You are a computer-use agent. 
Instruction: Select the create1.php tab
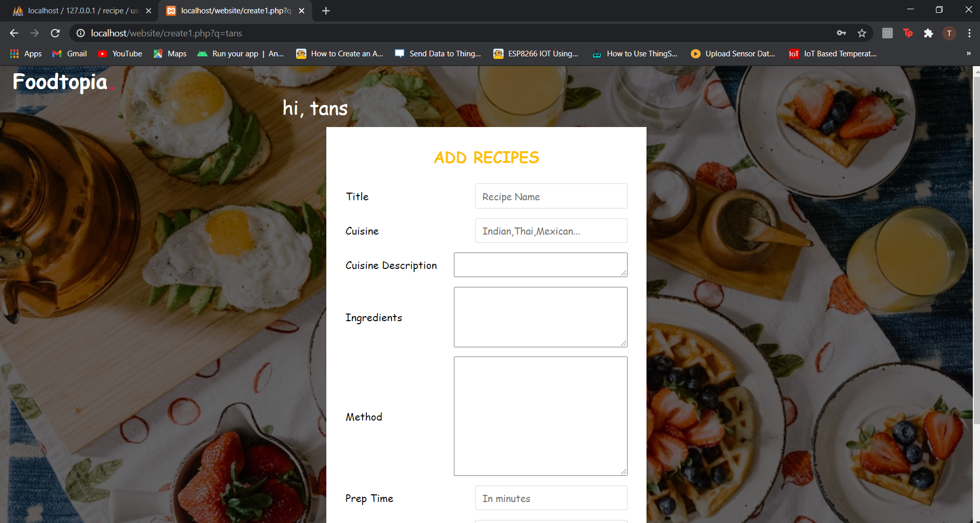pyautogui.click(x=231, y=10)
